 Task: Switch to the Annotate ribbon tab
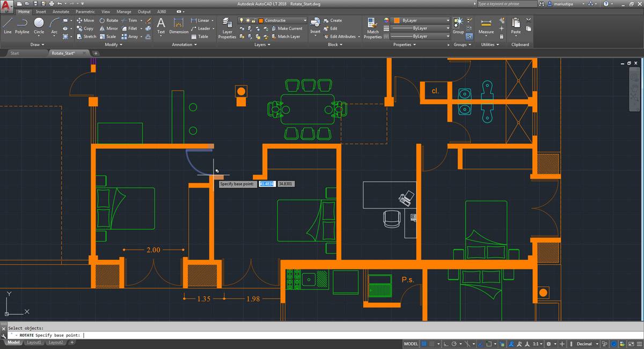point(61,11)
